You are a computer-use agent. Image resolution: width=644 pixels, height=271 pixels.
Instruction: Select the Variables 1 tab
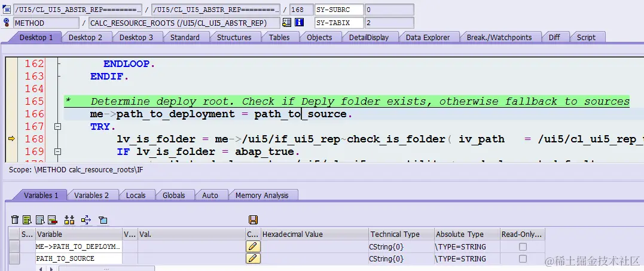[41, 196]
